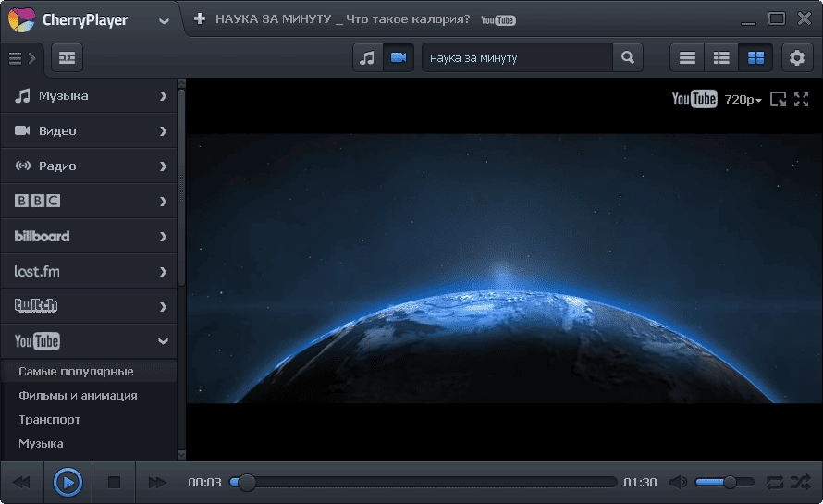Image resolution: width=823 pixels, height=504 pixels.
Task: Click the YouTube logo in the sidebar
Action: coord(37,341)
